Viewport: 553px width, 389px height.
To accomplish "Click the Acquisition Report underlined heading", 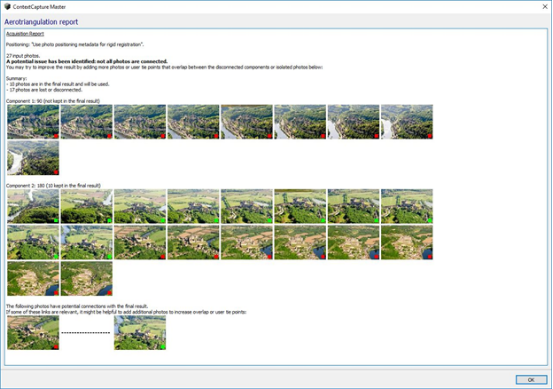I will tap(25, 34).
